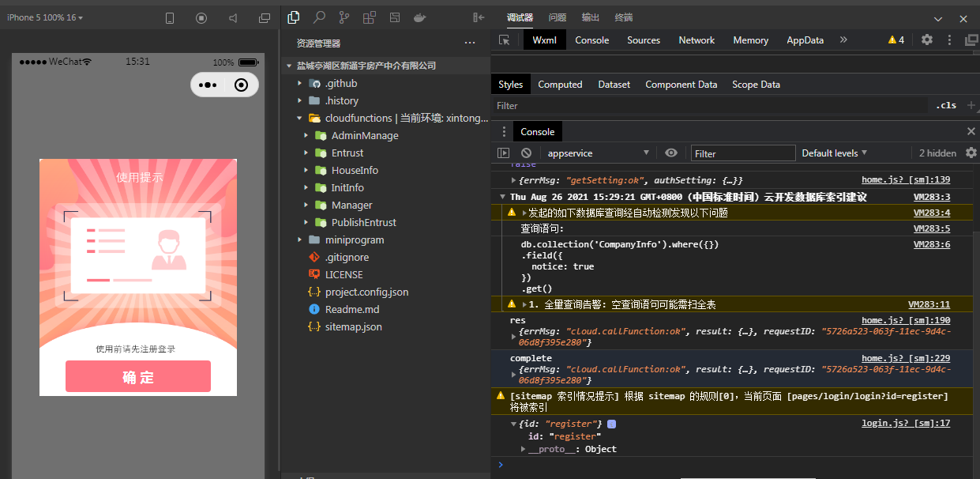Collapse the sidebar with the arrow icon
Screen dimensions: 980x479
pos(479,17)
